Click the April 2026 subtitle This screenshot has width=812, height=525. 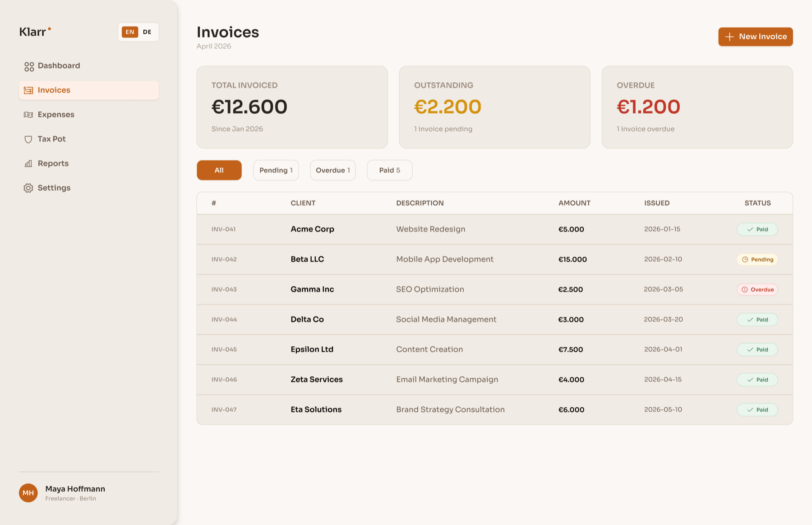pyautogui.click(x=214, y=46)
